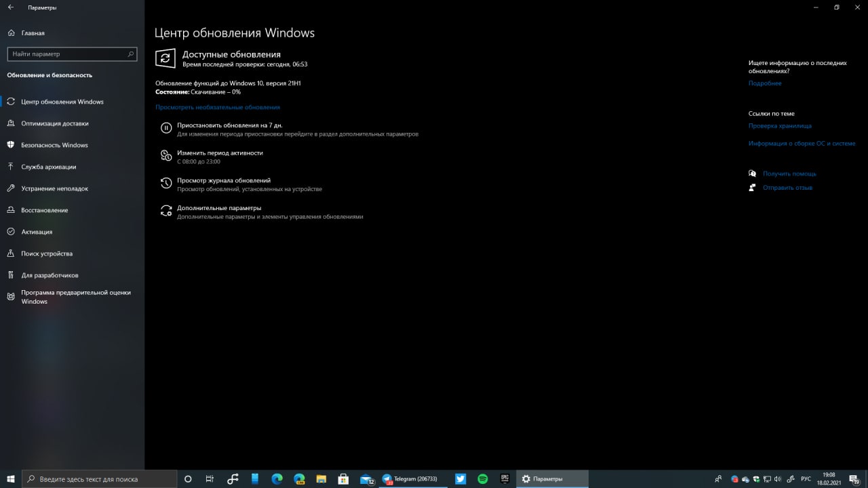Open Epic Games Launcher from the taskbar

tap(505, 479)
